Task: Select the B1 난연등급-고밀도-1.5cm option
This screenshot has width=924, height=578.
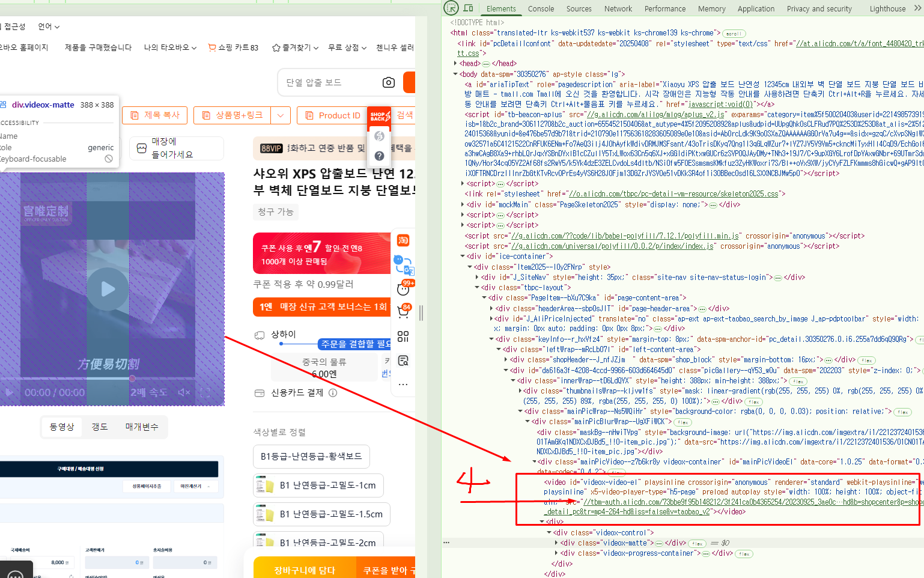Action: click(321, 514)
